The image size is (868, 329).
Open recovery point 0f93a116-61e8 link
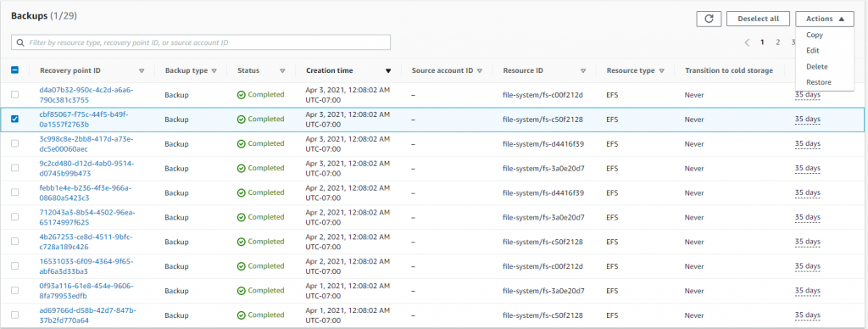[x=86, y=290]
